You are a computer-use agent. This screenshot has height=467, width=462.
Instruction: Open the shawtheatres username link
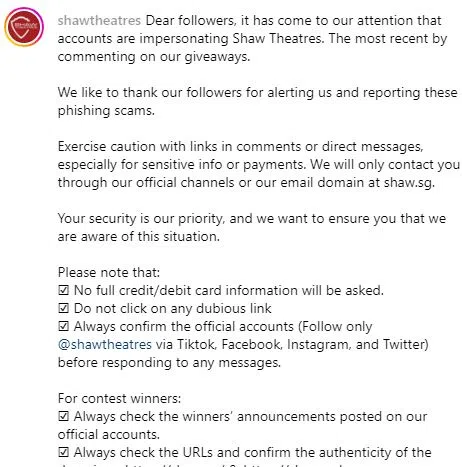[x=99, y=21]
